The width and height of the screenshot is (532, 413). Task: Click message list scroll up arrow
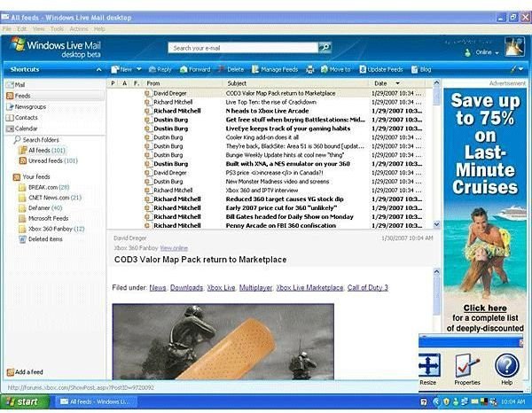tap(436, 82)
